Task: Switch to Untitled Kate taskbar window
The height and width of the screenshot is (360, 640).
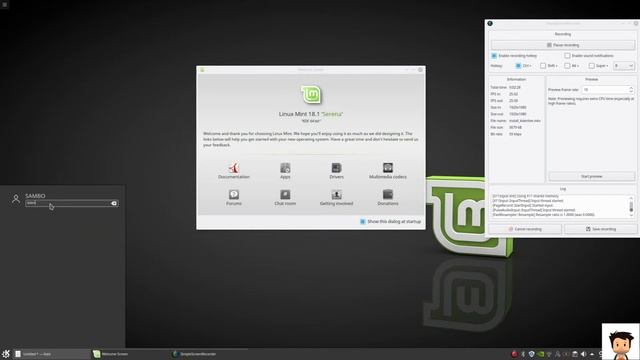Action: click(x=51, y=354)
